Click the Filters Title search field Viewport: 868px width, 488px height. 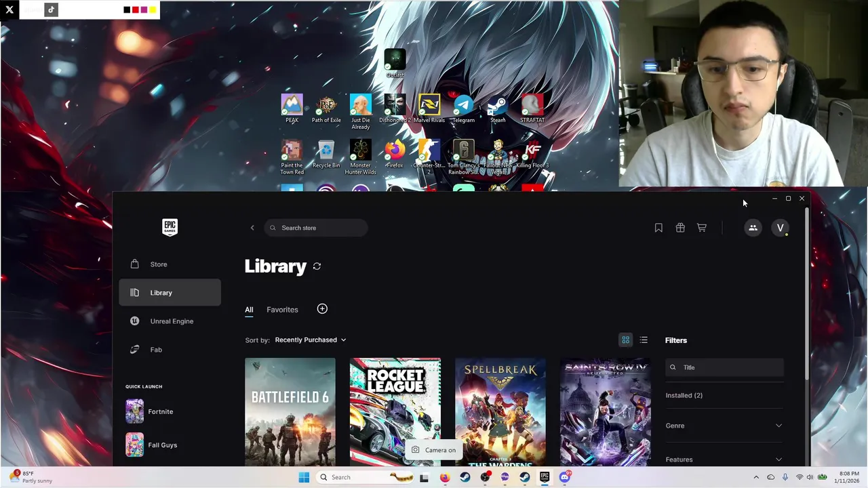coord(724,367)
